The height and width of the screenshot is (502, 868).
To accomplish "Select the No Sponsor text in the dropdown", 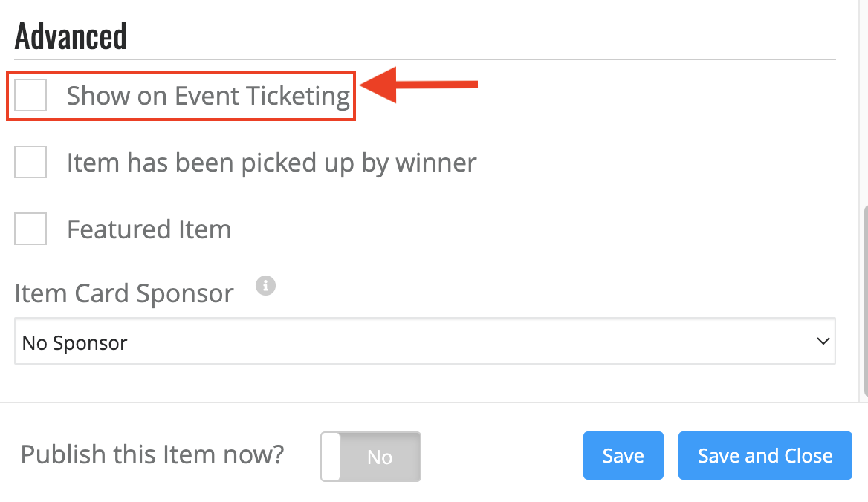I will (x=75, y=343).
